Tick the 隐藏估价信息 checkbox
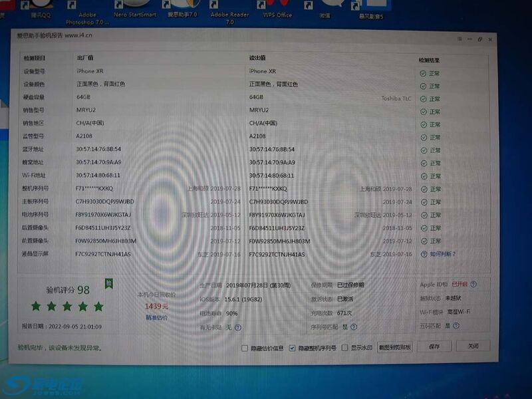Image resolution: width=532 pixels, height=399 pixels. coord(245,348)
